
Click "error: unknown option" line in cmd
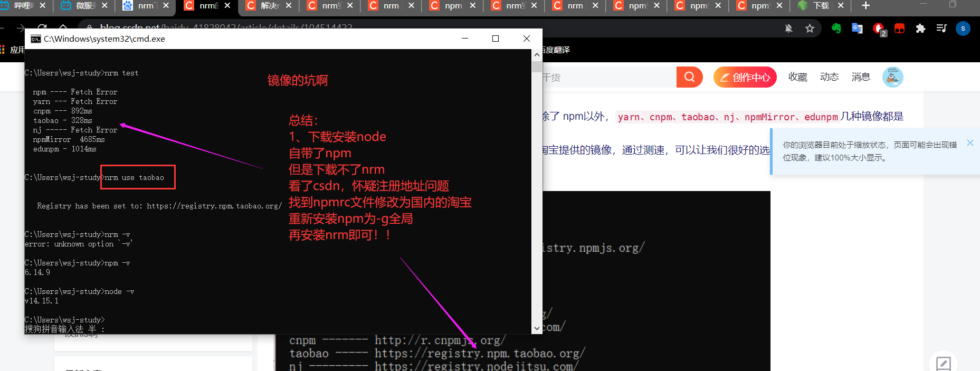pos(79,244)
